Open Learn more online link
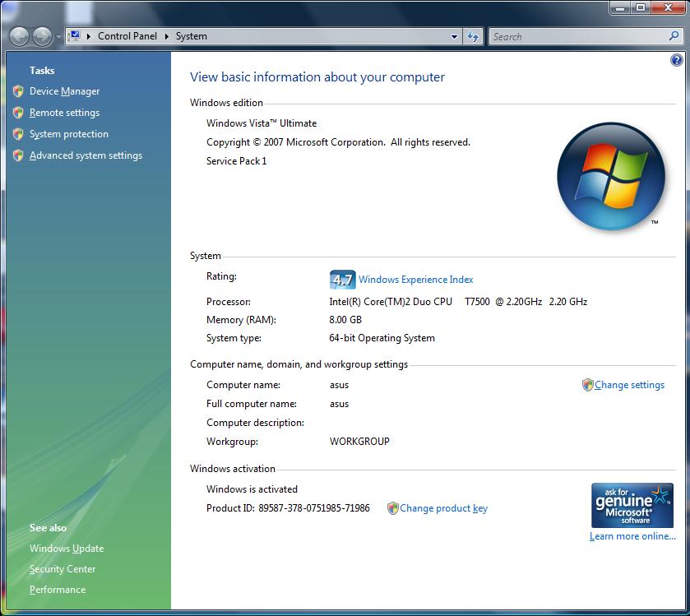Screen dimensions: 690x616 [632, 536]
